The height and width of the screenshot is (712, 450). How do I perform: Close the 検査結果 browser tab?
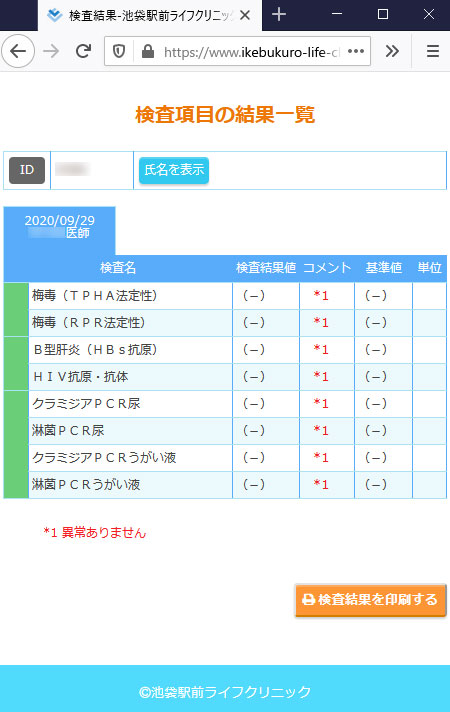245,15
